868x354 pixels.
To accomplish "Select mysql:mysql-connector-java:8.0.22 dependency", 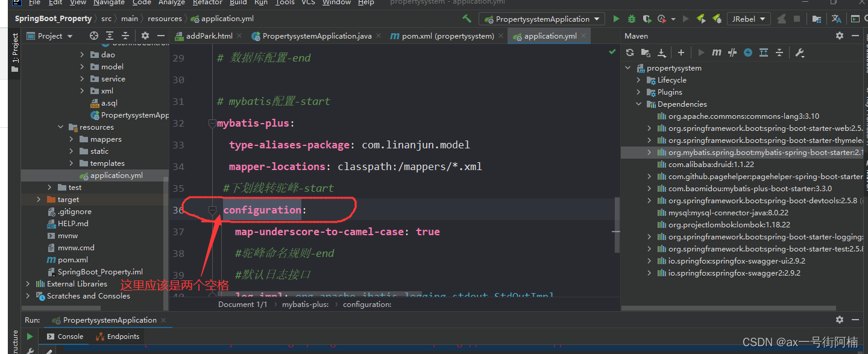I will 728,213.
